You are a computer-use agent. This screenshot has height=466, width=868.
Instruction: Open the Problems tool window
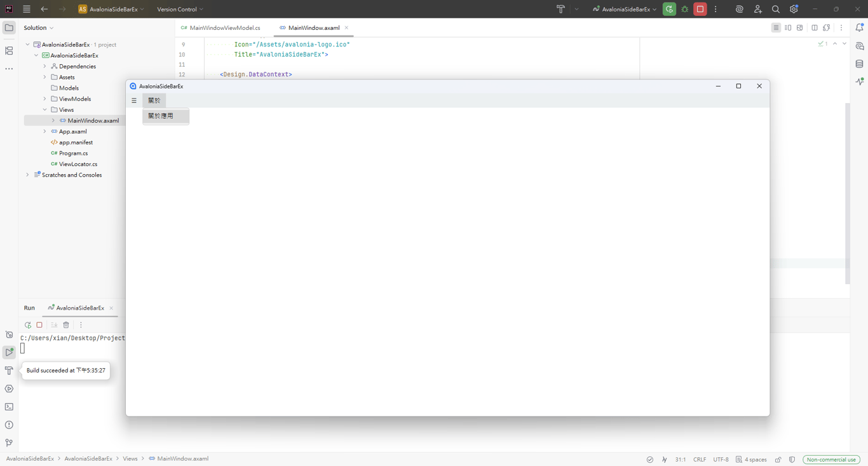tap(9, 425)
